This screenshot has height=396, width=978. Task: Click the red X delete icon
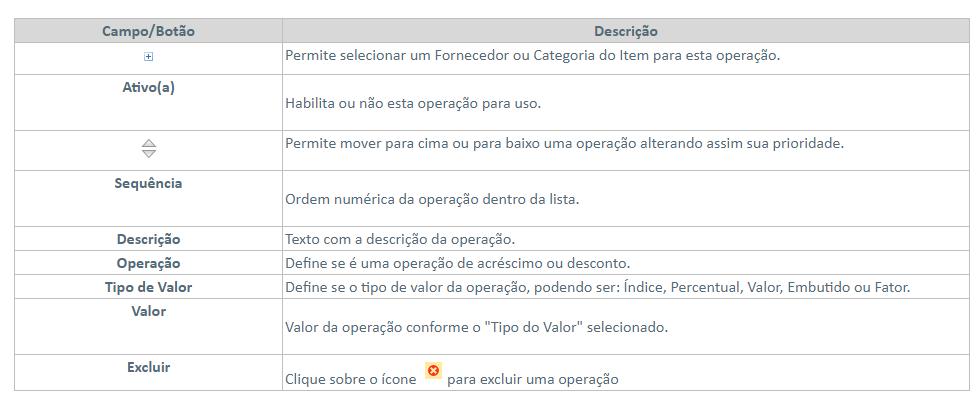point(433,370)
